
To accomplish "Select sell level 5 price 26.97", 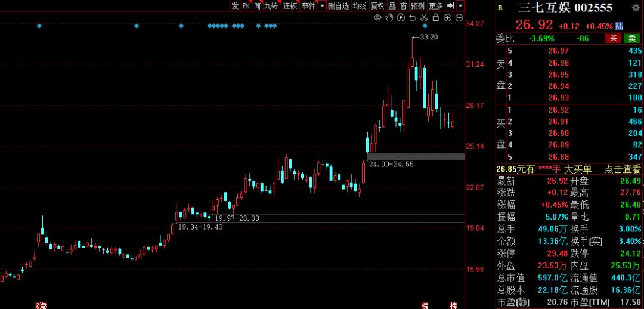I will (559, 51).
